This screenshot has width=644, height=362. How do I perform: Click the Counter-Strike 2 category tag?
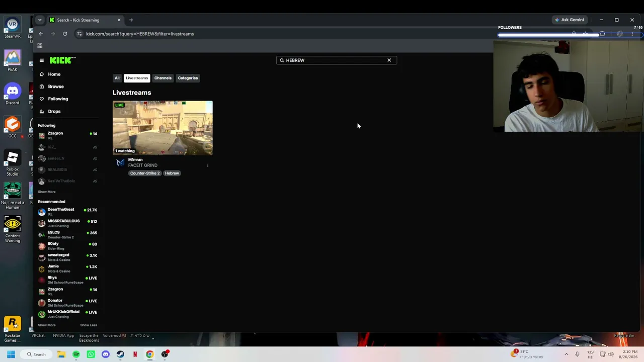145,173
